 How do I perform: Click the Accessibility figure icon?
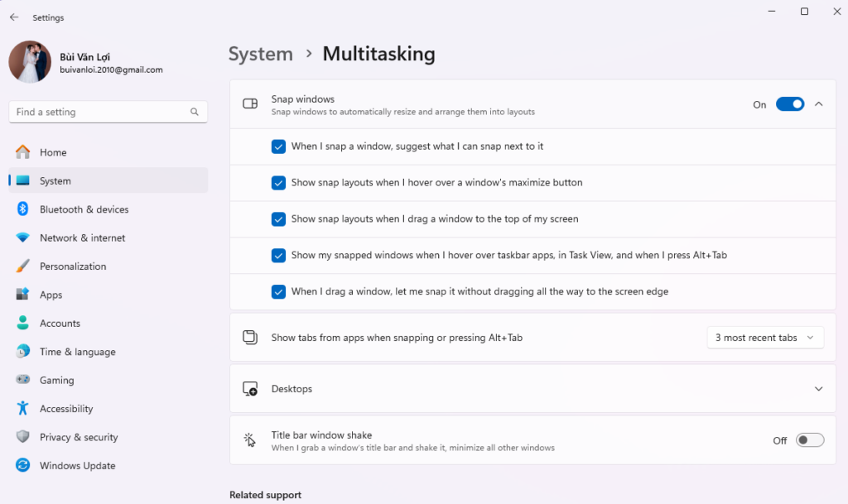23,409
